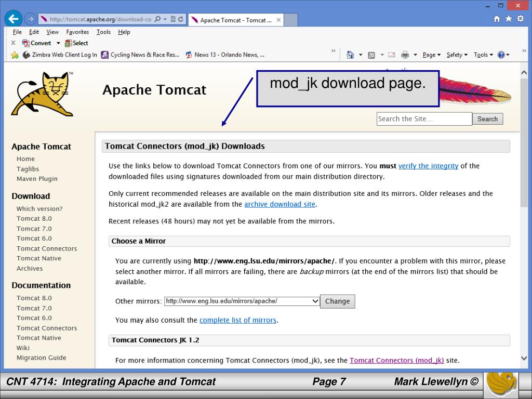Open a new blank tab

(x=290, y=20)
